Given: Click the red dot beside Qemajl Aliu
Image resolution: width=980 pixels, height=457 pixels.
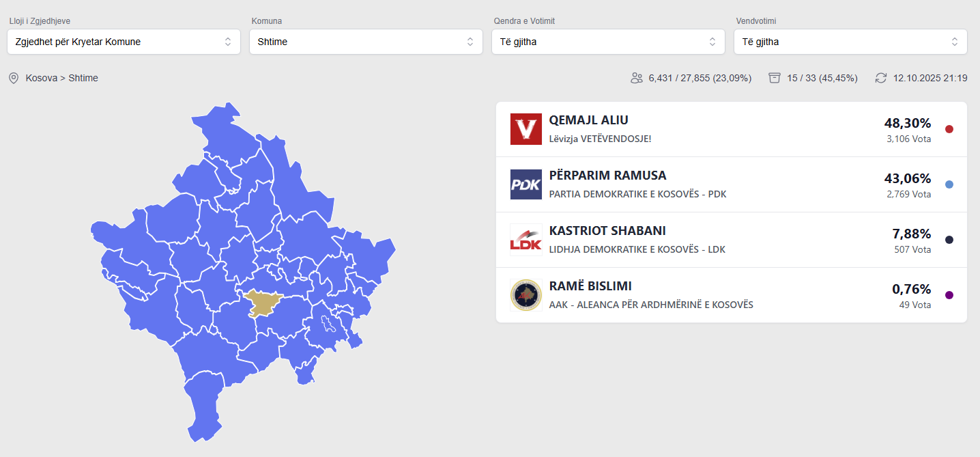Looking at the screenshot, I should tap(949, 129).
